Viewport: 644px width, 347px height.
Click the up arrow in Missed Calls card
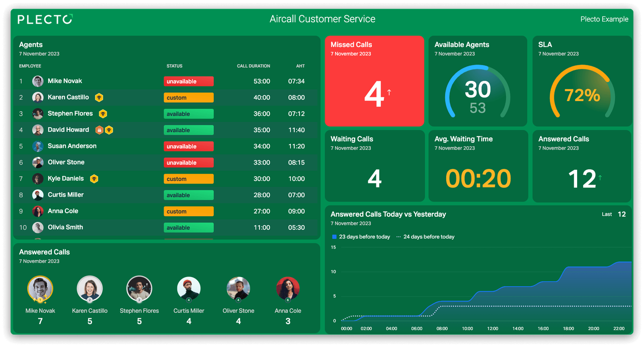pyautogui.click(x=389, y=92)
